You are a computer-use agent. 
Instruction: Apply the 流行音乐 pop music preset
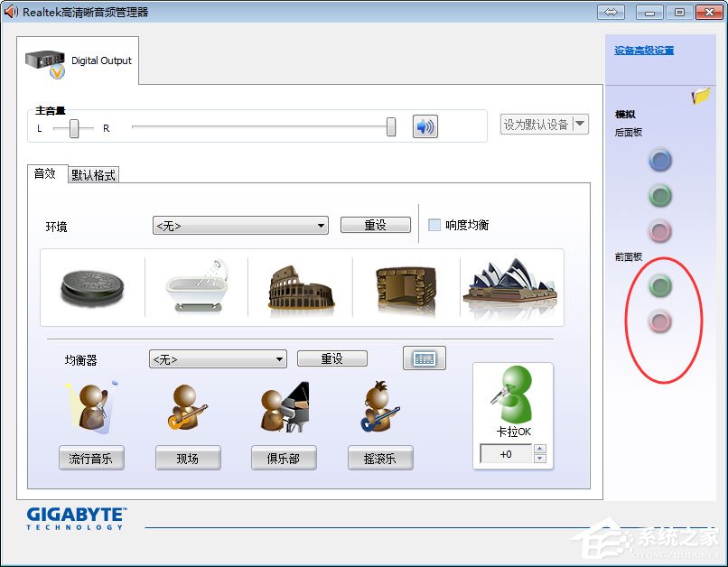tap(91, 458)
